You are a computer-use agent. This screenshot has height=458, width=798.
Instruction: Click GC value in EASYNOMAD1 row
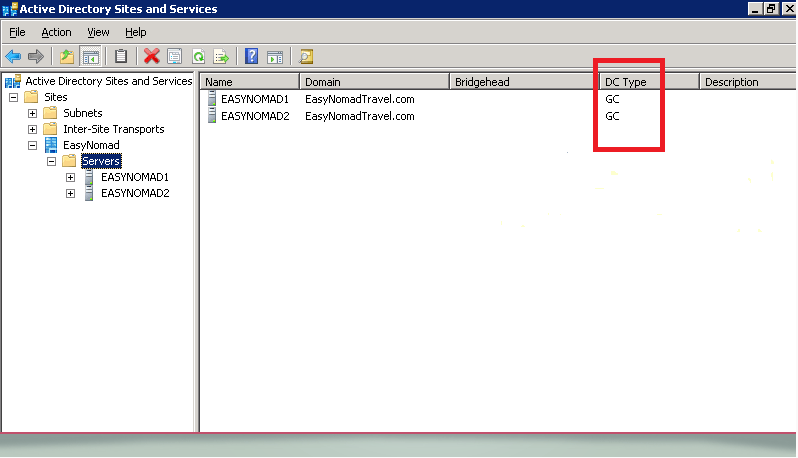tap(612, 99)
